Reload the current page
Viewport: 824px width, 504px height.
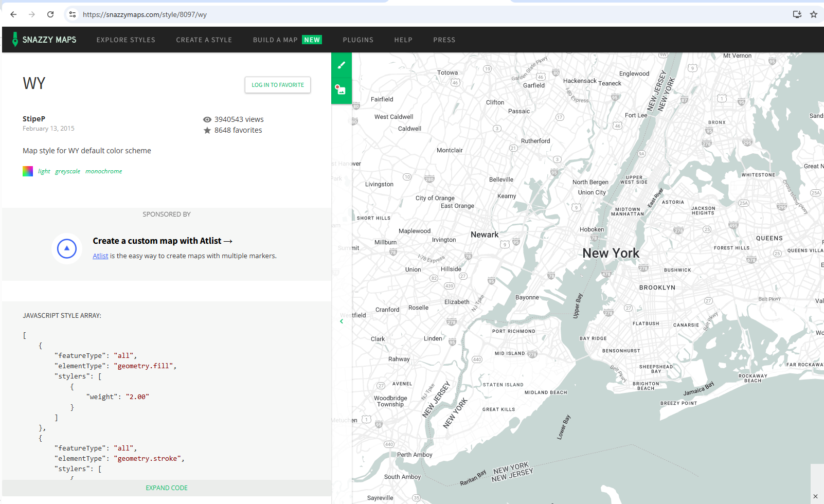coord(50,14)
